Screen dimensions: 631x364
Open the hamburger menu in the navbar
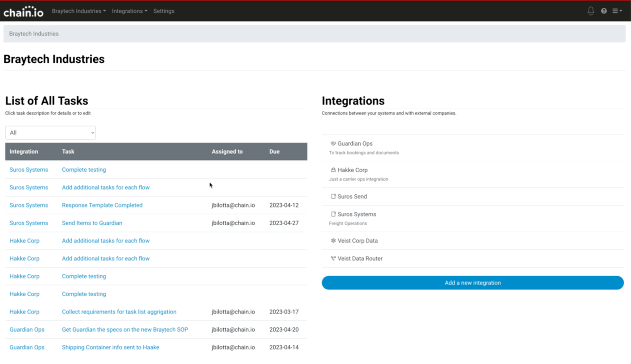pyautogui.click(x=617, y=11)
